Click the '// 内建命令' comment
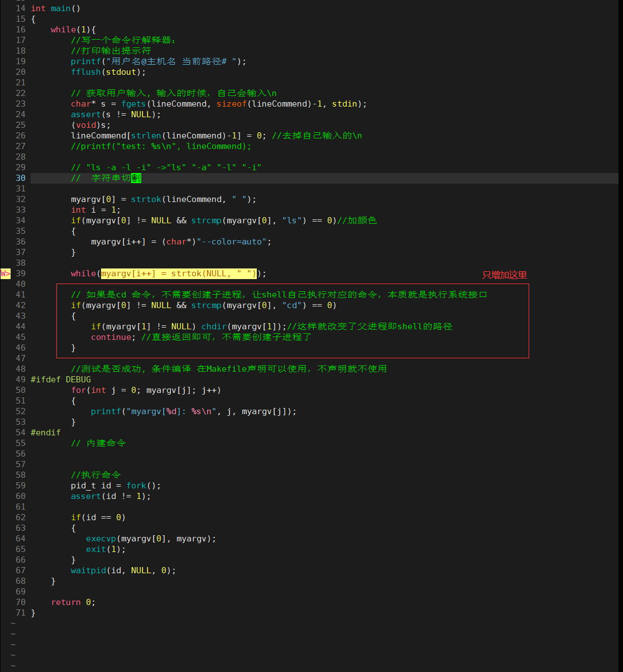 click(x=98, y=443)
